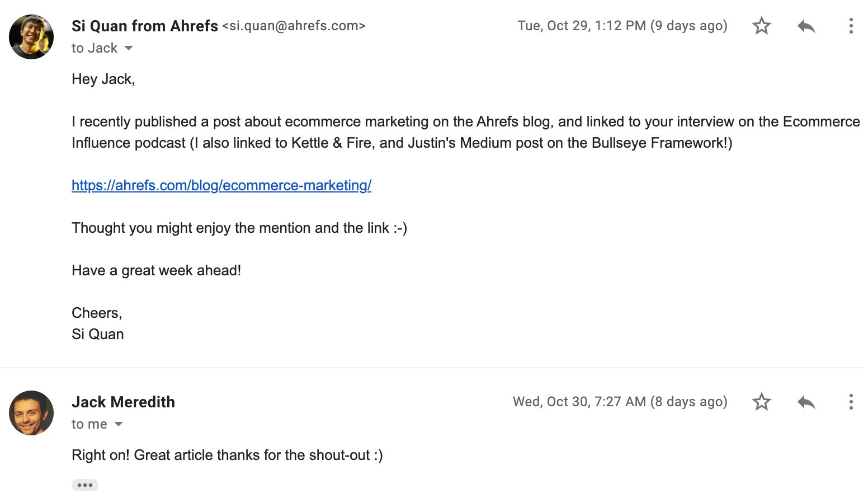Select the sender name "Si Quan from Ahrefs"

(145, 26)
